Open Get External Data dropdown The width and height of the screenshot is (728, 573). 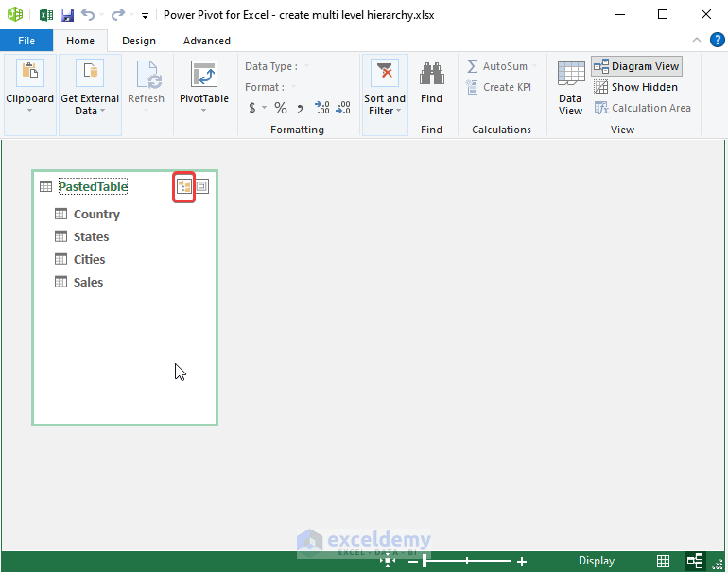click(90, 95)
